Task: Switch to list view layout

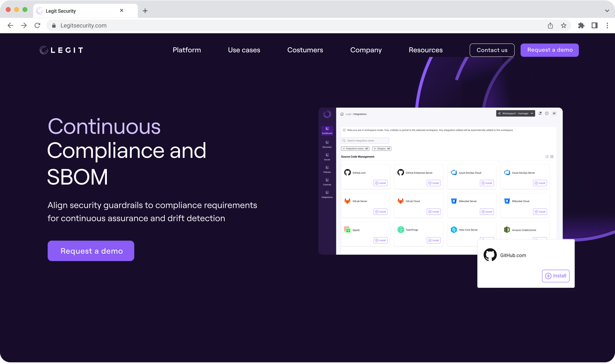Action: click(547, 157)
